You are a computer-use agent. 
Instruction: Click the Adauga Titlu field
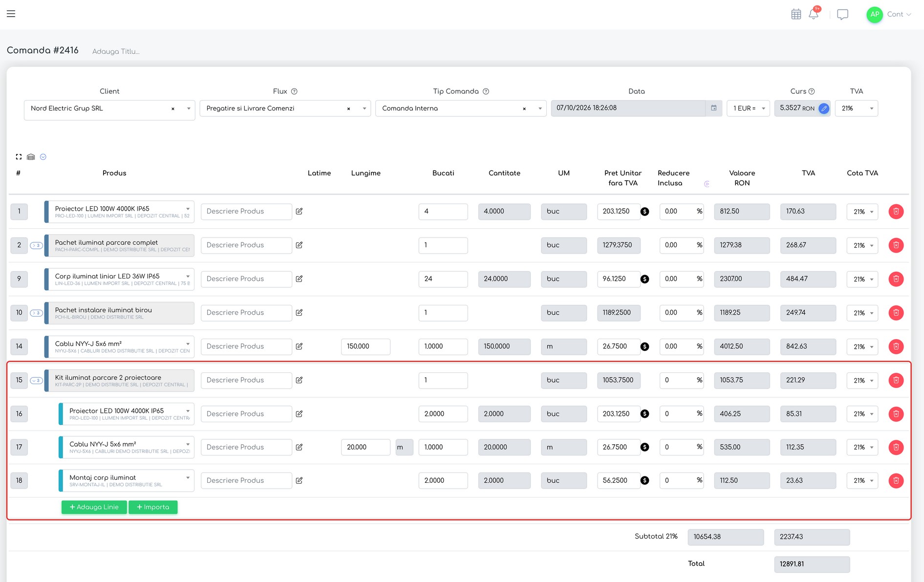116,51
